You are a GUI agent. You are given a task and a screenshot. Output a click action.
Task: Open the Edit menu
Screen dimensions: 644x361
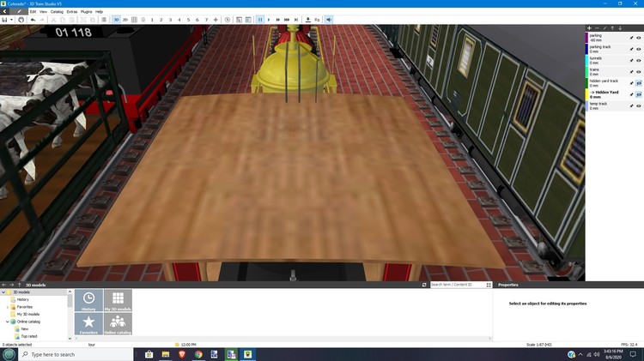pyautogui.click(x=33, y=12)
